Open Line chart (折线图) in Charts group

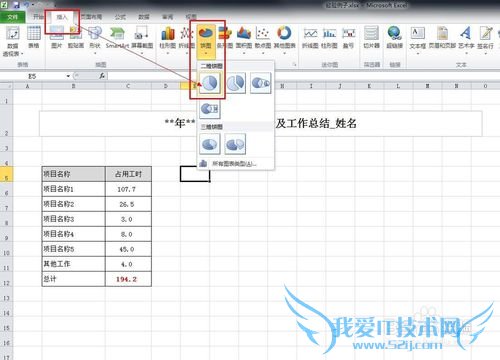pos(187,39)
